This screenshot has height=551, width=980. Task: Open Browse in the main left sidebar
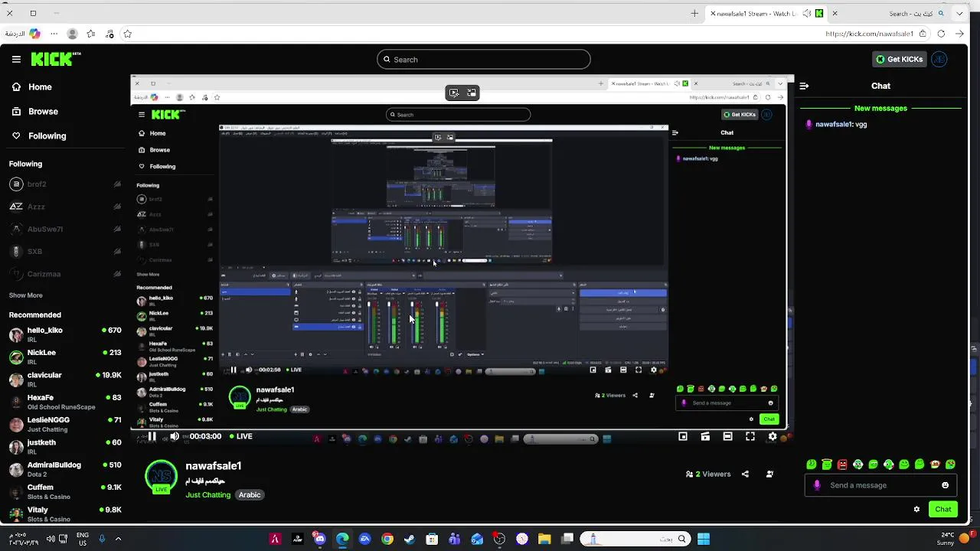click(x=35, y=111)
